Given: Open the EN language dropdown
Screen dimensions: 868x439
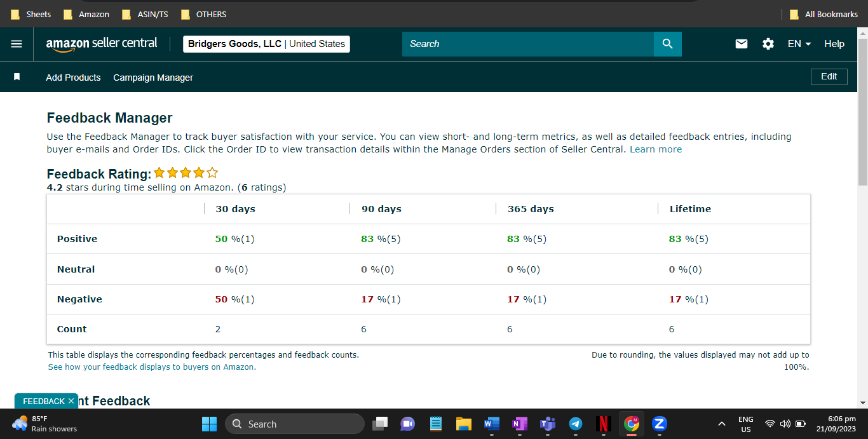Looking at the screenshot, I should pos(799,44).
